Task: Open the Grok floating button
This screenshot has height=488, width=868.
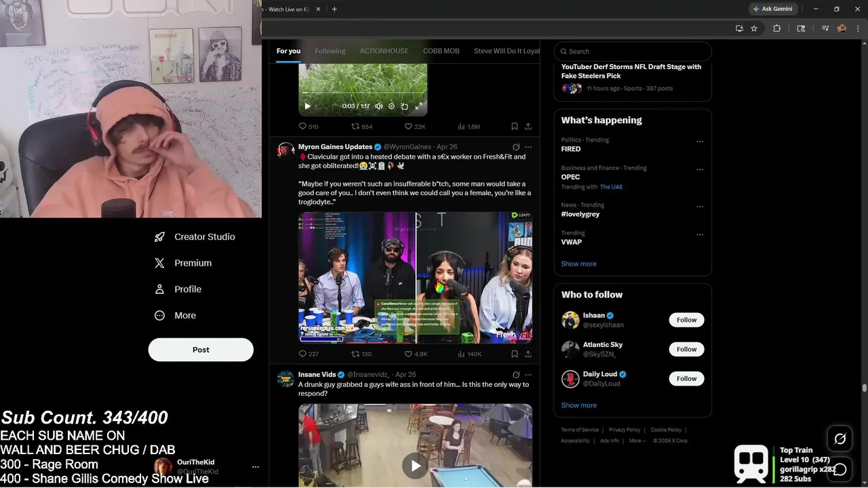Action: [x=840, y=439]
